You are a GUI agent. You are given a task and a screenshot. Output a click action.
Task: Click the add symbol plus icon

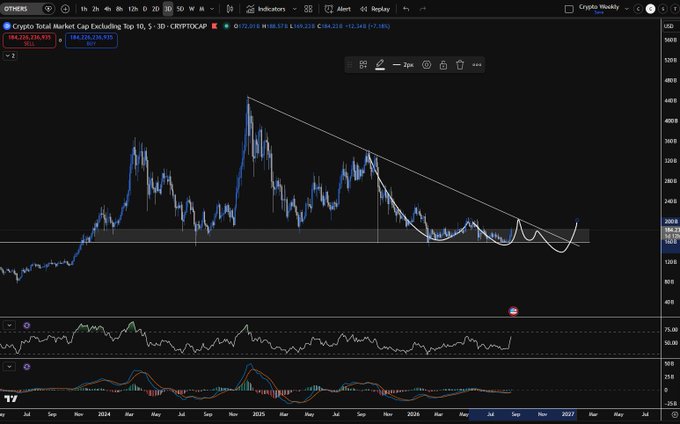coord(65,9)
